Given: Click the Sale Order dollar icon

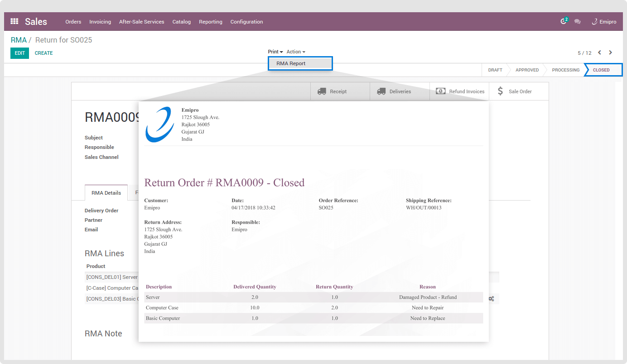Looking at the screenshot, I should click(500, 91).
